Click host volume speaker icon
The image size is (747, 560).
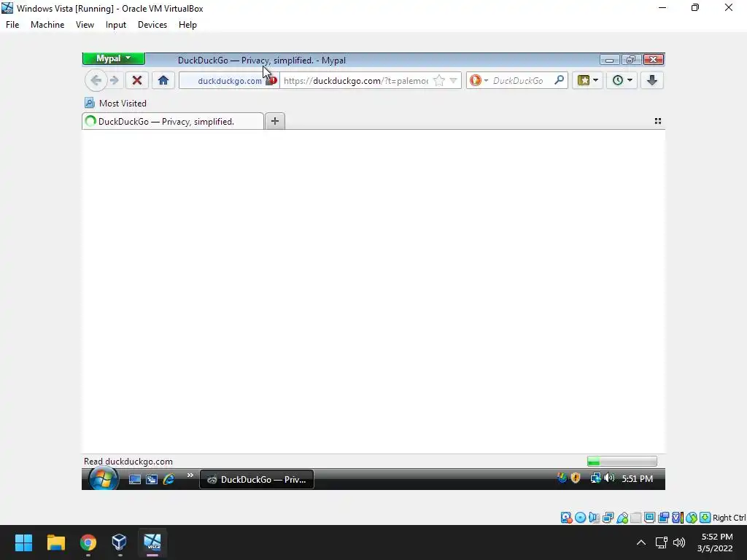[679, 542]
